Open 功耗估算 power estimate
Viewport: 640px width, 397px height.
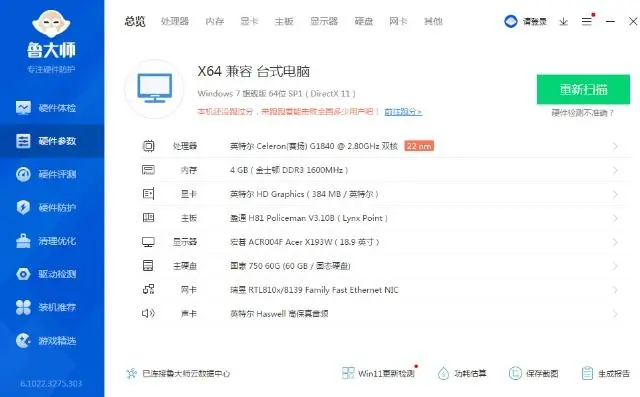[x=462, y=373]
